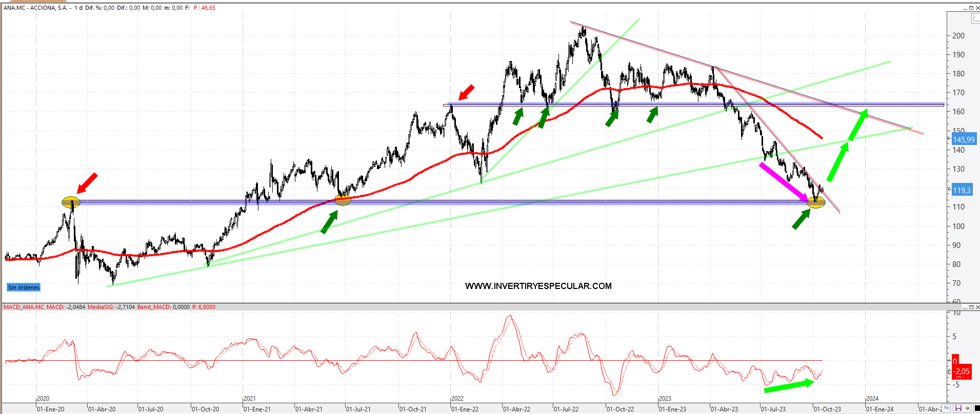Click the pin icon beside save

point(967,408)
